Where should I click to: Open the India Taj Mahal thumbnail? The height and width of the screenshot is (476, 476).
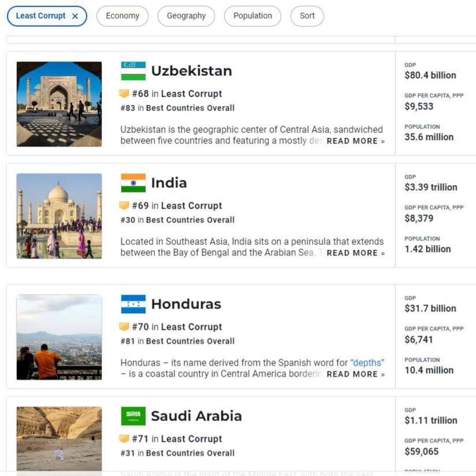(59, 216)
